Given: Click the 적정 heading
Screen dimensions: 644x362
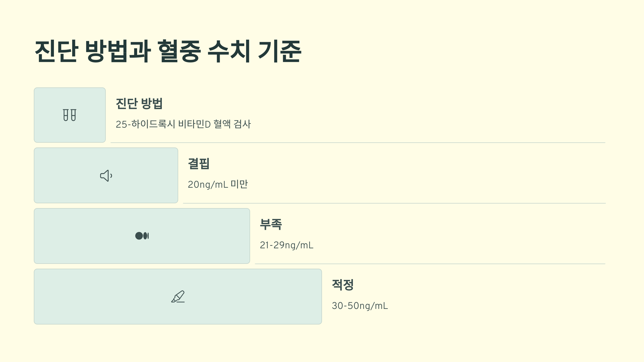Looking at the screenshot, I should 343,285.
